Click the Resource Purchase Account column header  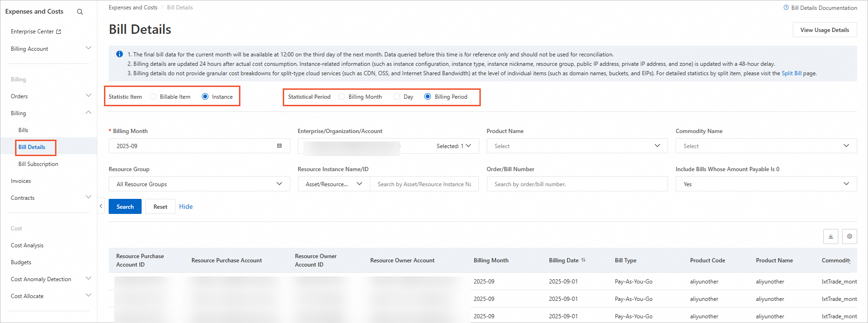(x=226, y=260)
